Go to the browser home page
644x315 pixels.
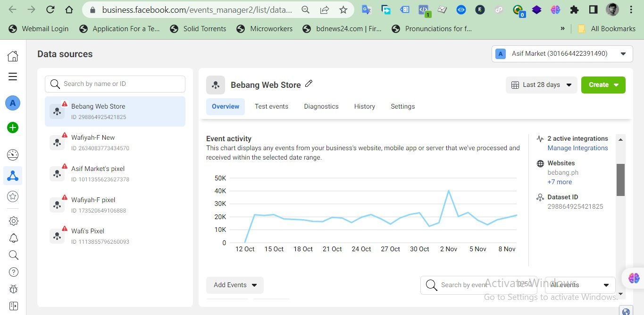(69, 9)
